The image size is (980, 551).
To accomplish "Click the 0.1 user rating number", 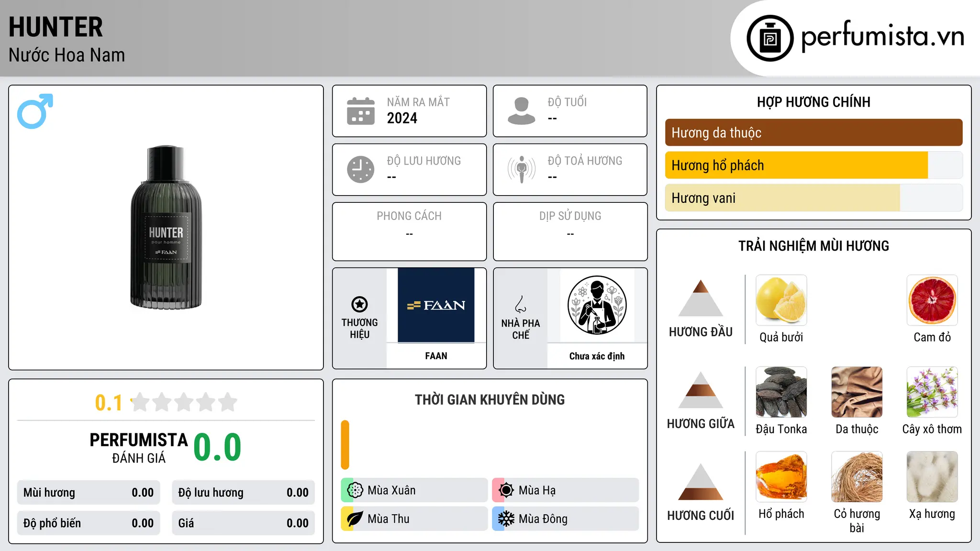I will tap(109, 403).
